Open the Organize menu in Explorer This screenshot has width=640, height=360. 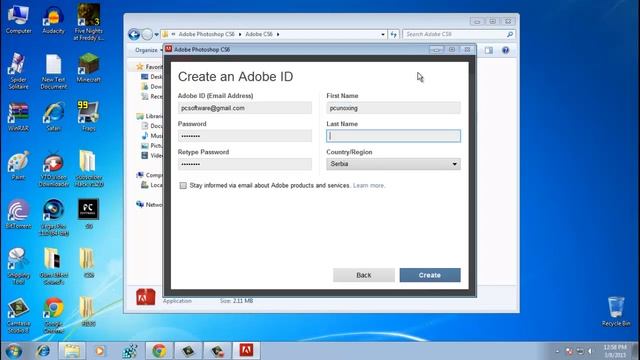tap(148, 50)
